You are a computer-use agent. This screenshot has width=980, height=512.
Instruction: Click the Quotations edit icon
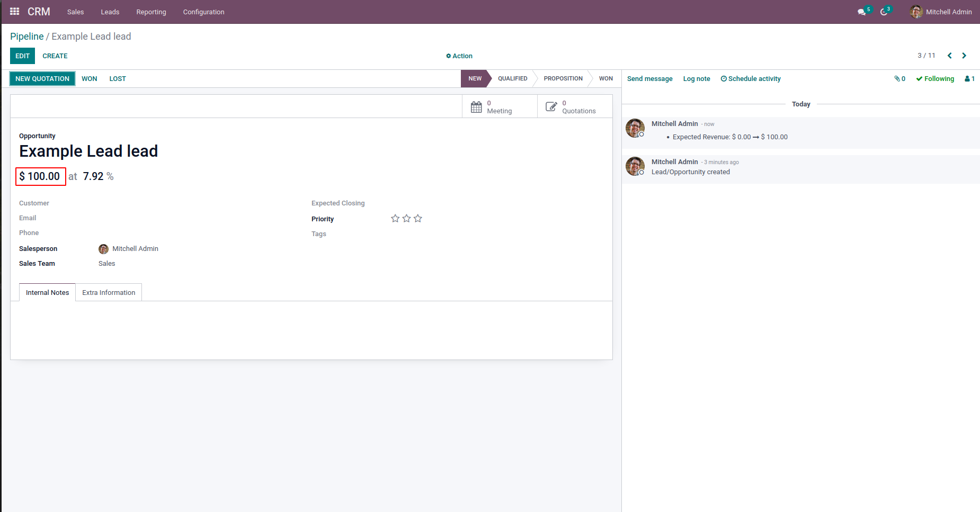click(551, 106)
